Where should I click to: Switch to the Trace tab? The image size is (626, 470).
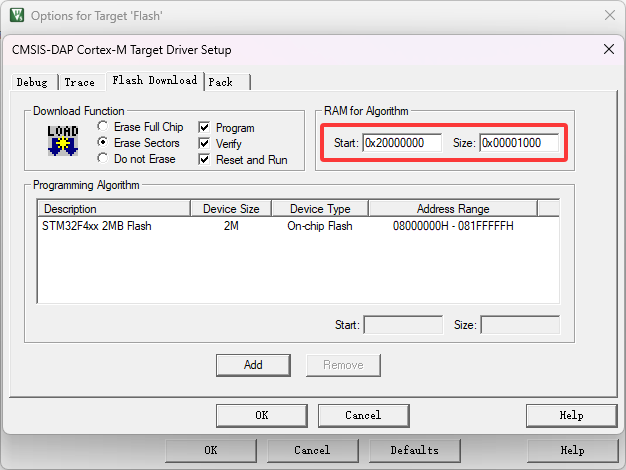click(81, 82)
